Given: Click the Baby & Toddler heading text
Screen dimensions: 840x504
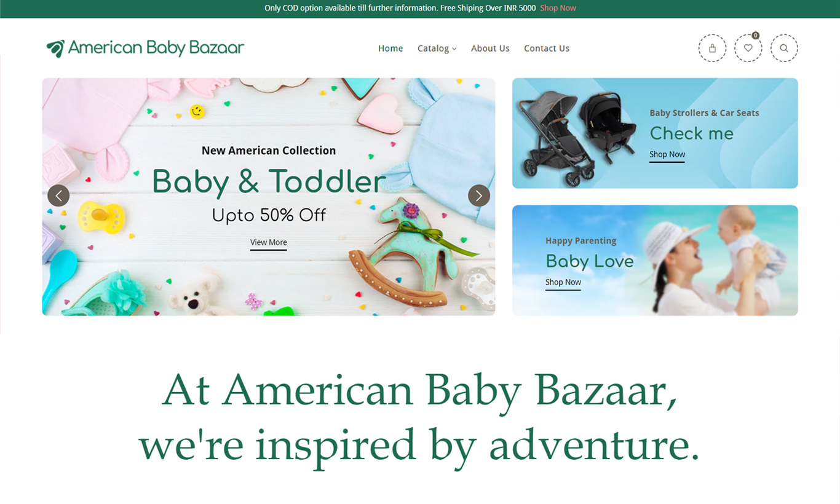Looking at the screenshot, I should pos(269,182).
